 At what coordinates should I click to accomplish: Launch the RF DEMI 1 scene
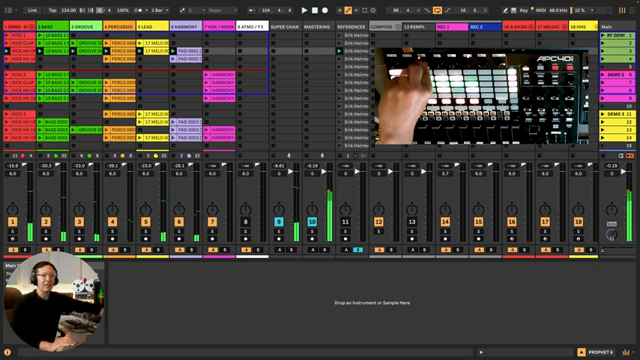coord(603,36)
